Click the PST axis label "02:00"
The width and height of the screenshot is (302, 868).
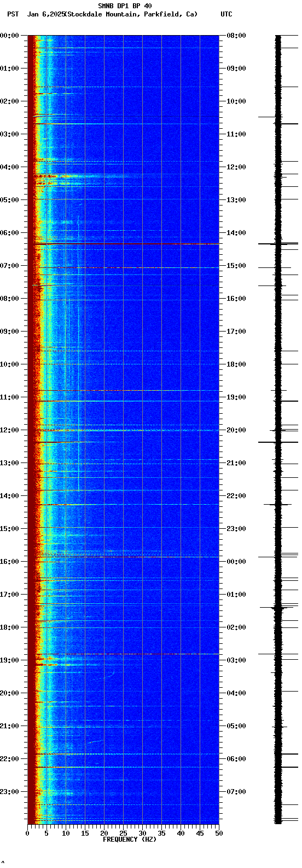(x=9, y=101)
